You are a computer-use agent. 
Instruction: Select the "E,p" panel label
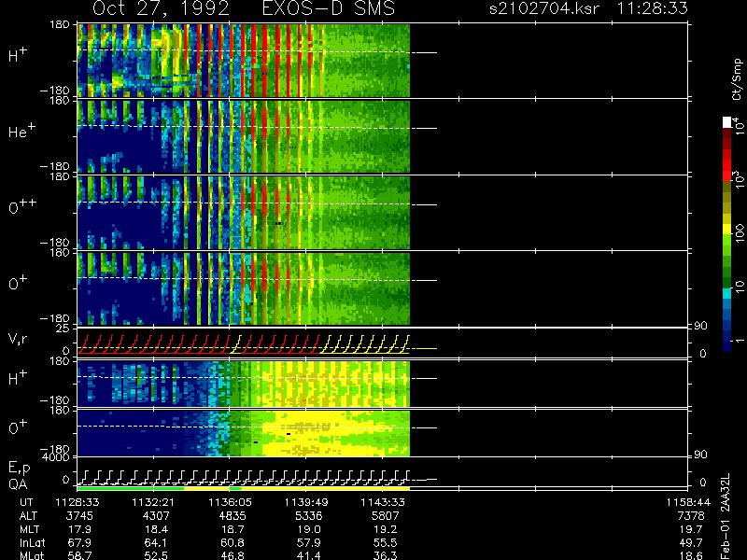point(20,469)
